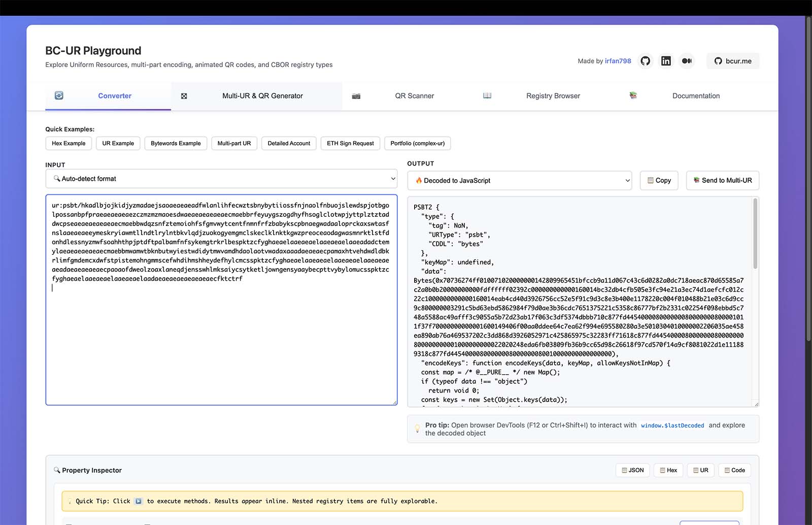Click the camera icon beside QR Scanner
The height and width of the screenshot is (525, 812).
click(356, 96)
